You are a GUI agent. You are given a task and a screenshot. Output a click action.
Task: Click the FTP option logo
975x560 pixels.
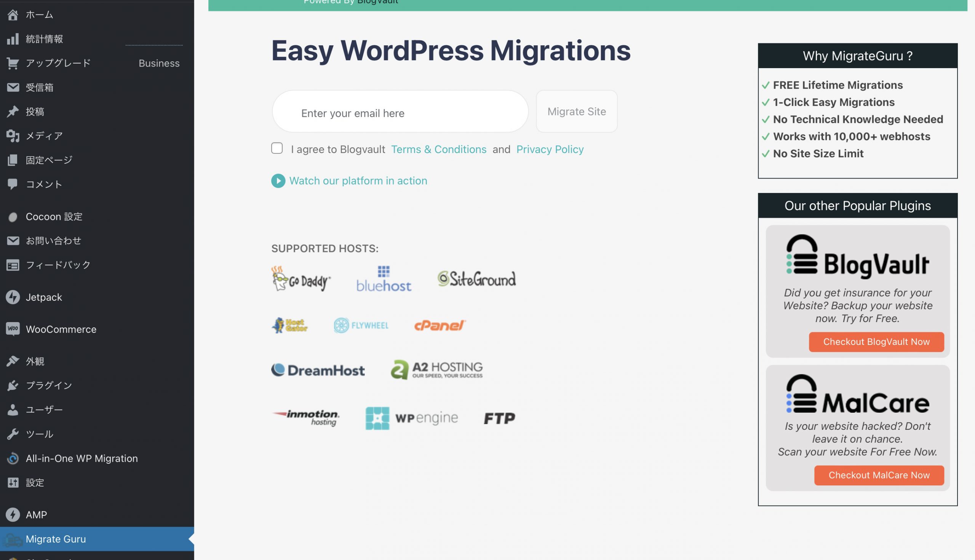pyautogui.click(x=499, y=418)
